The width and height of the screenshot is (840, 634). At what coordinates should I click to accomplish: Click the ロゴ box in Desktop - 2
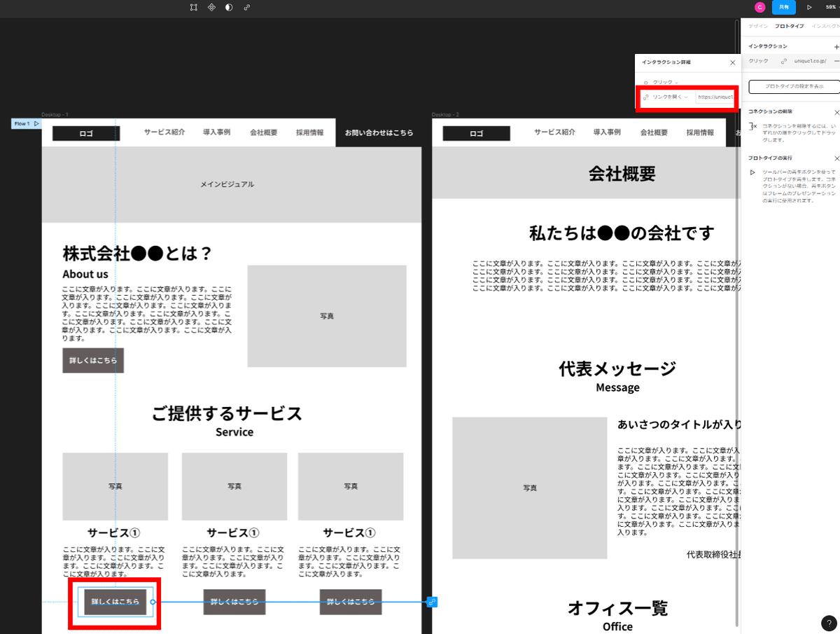click(x=476, y=133)
